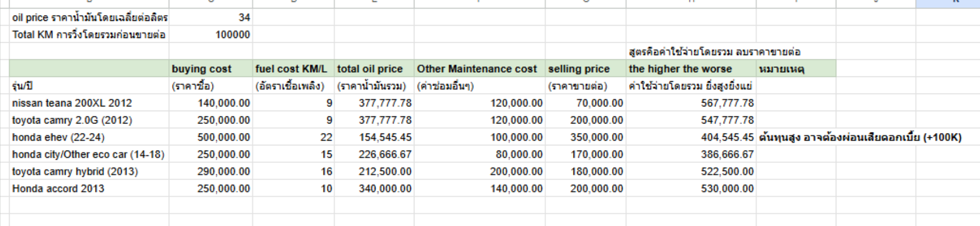Select the (ค่าซ่อมอื่นๆ) sub-header cell
980x226 pixels.
coord(480,86)
